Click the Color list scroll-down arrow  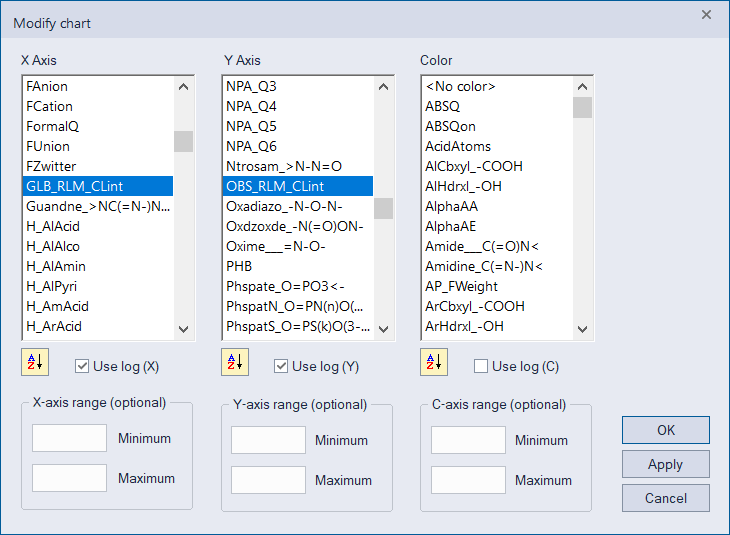582,329
